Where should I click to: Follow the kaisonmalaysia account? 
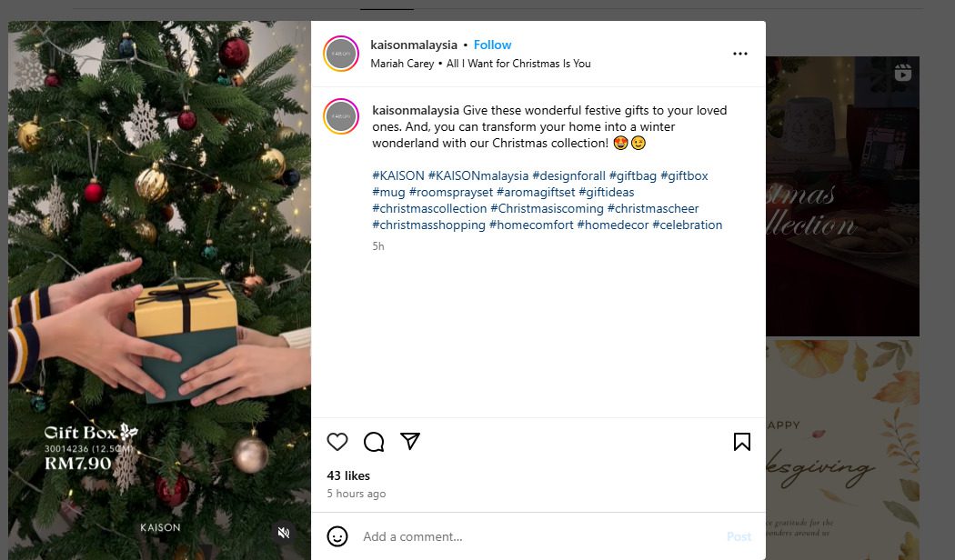(x=492, y=45)
